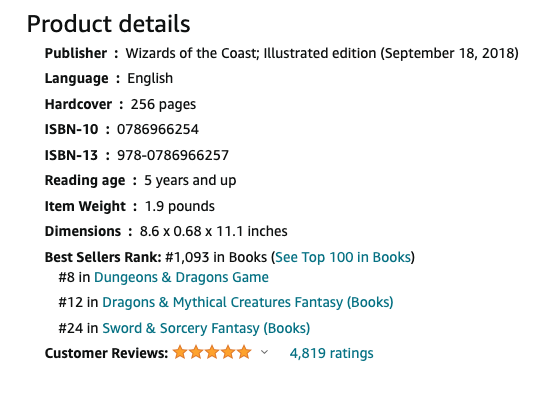
Task: Click the ISBN-13 number 978-0786966257
Action: [173, 155]
